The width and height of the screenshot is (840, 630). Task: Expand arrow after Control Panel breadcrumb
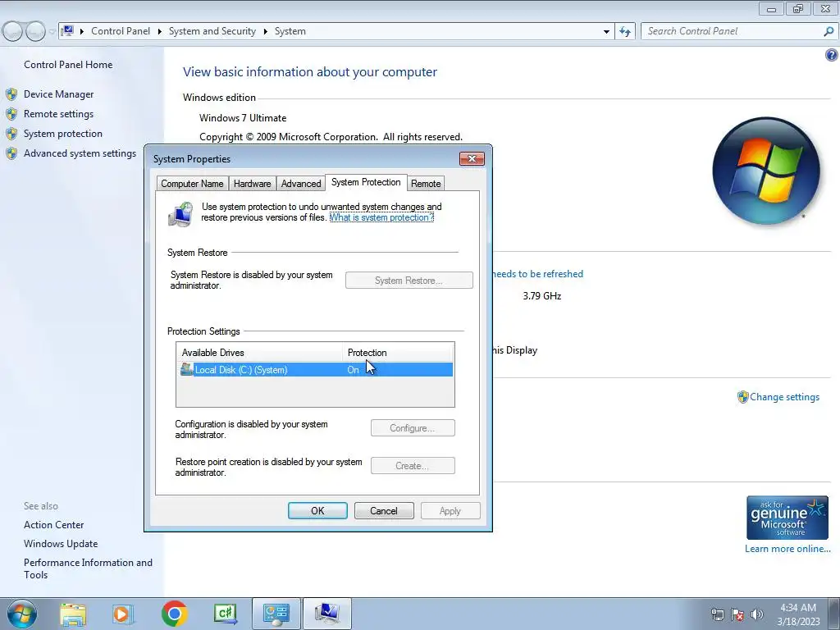159,31
